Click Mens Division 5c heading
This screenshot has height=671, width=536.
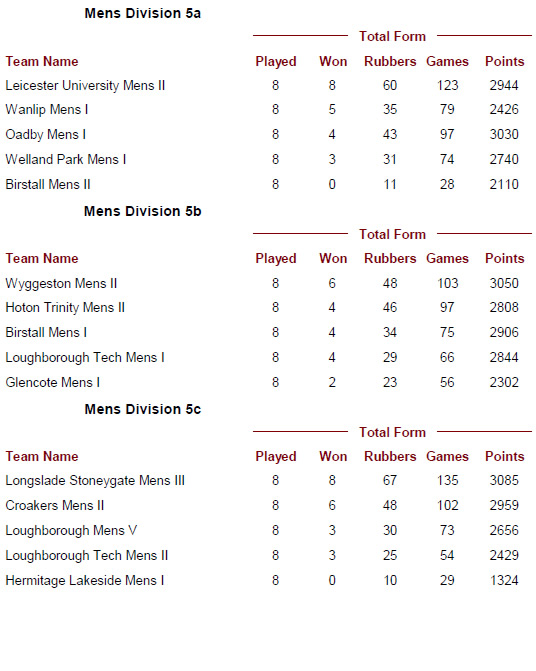coord(142,409)
